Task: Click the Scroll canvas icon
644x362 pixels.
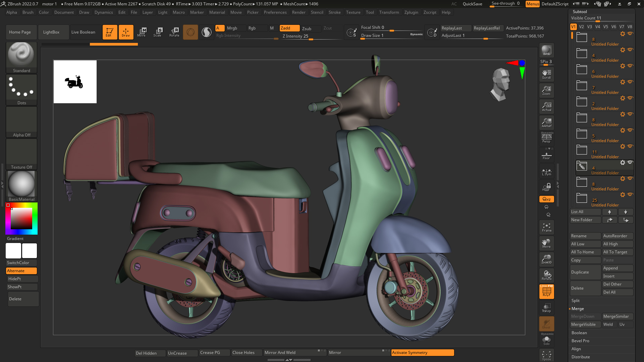Action: click(x=546, y=74)
